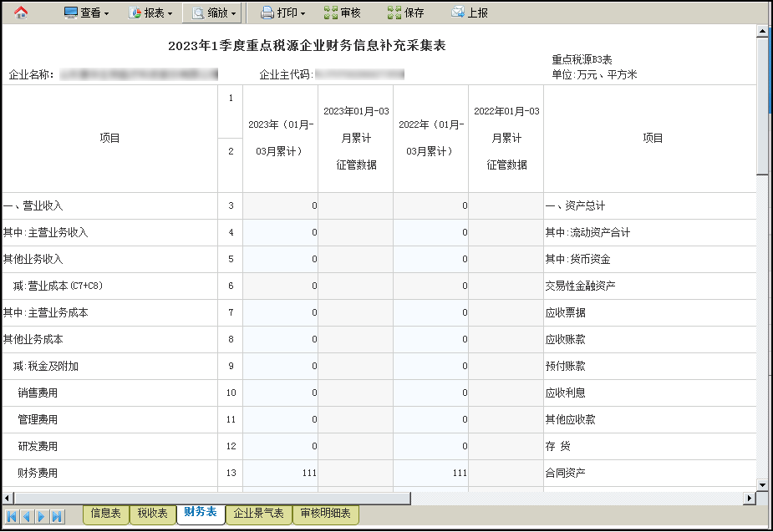Select 2022 财务费用 cell showing 111

(x=431, y=473)
